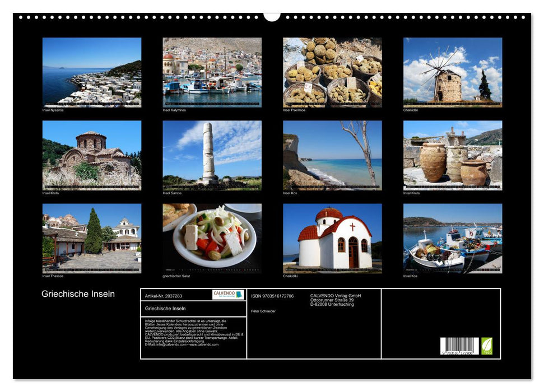Click the CALVENDO publisher logo
The width and height of the screenshot is (544, 392).
click(x=229, y=294)
